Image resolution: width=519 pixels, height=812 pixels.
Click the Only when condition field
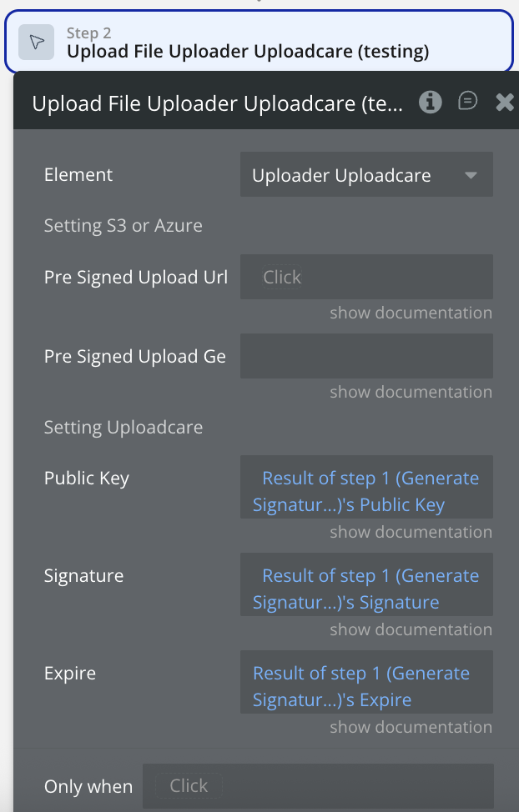[x=317, y=785]
